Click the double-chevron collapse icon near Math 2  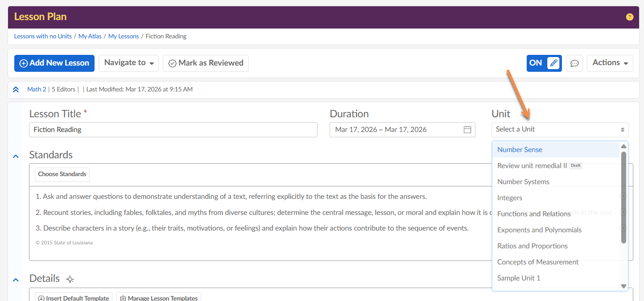click(x=16, y=90)
